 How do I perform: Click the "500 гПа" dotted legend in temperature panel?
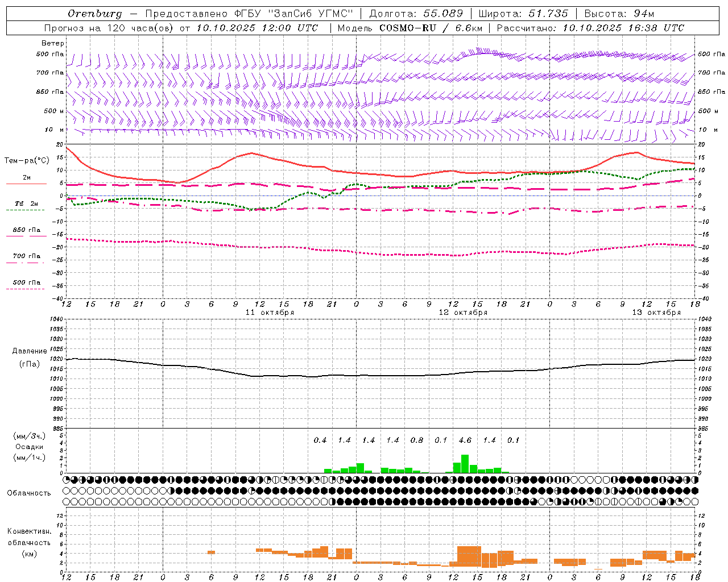tap(26, 285)
